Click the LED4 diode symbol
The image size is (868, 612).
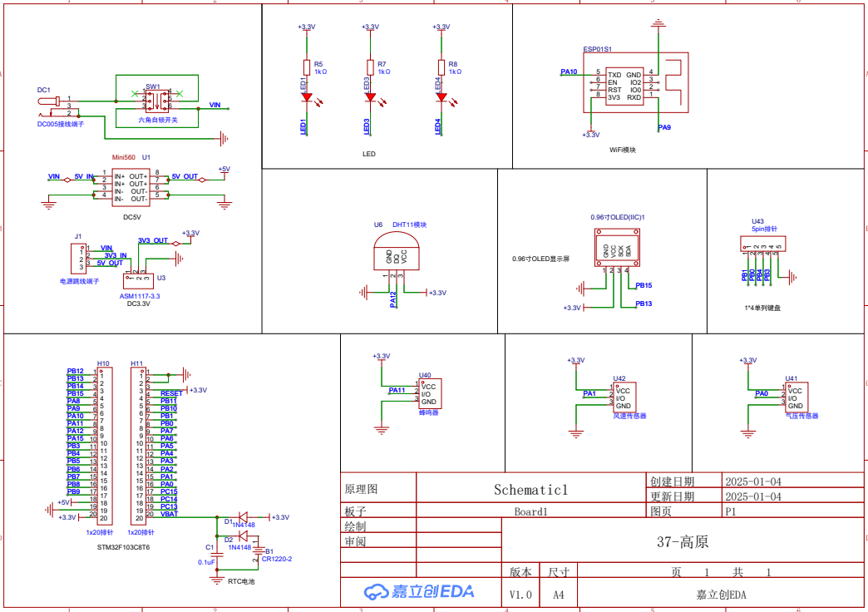(x=441, y=97)
